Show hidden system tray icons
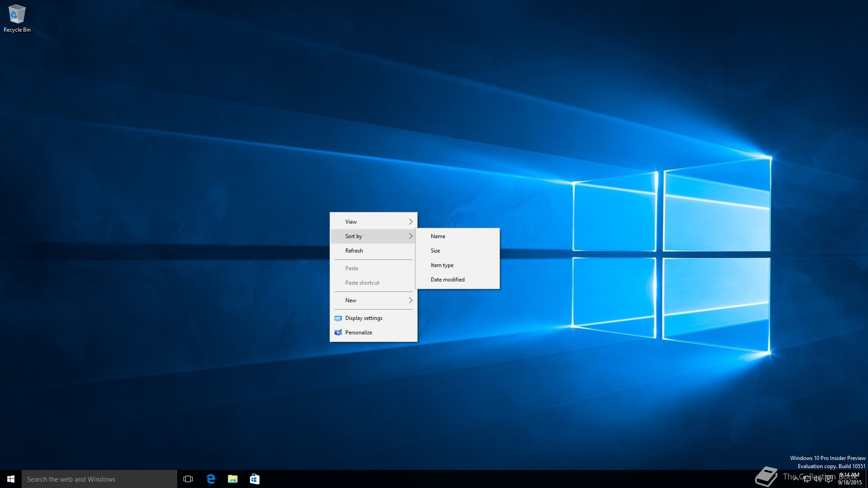Image resolution: width=868 pixels, height=488 pixels. tap(796, 479)
